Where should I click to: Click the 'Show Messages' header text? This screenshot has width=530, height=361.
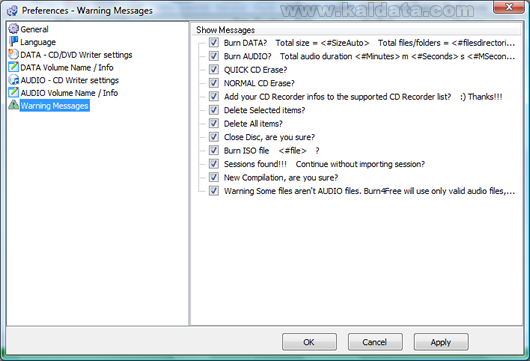225,30
